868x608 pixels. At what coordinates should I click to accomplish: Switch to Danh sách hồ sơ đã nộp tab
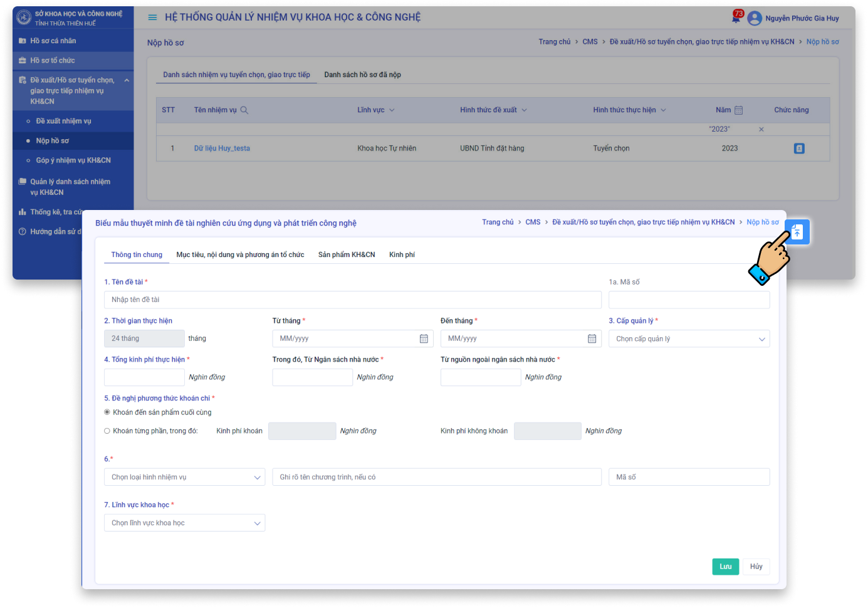point(362,75)
